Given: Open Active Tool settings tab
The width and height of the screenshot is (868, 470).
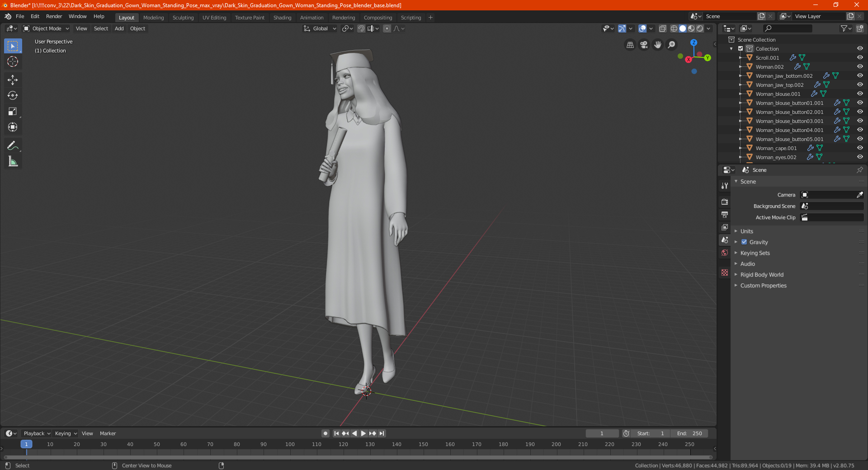Looking at the screenshot, I should point(725,186).
